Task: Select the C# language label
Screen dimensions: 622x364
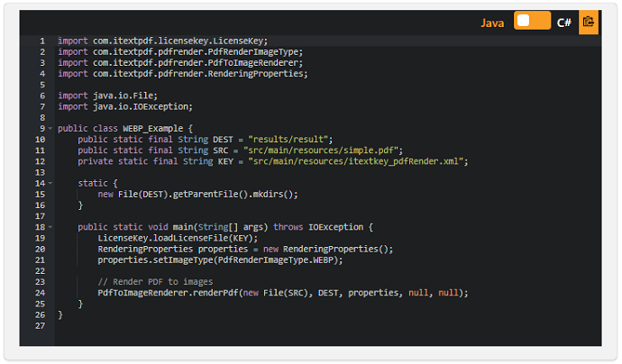Action: 564,23
